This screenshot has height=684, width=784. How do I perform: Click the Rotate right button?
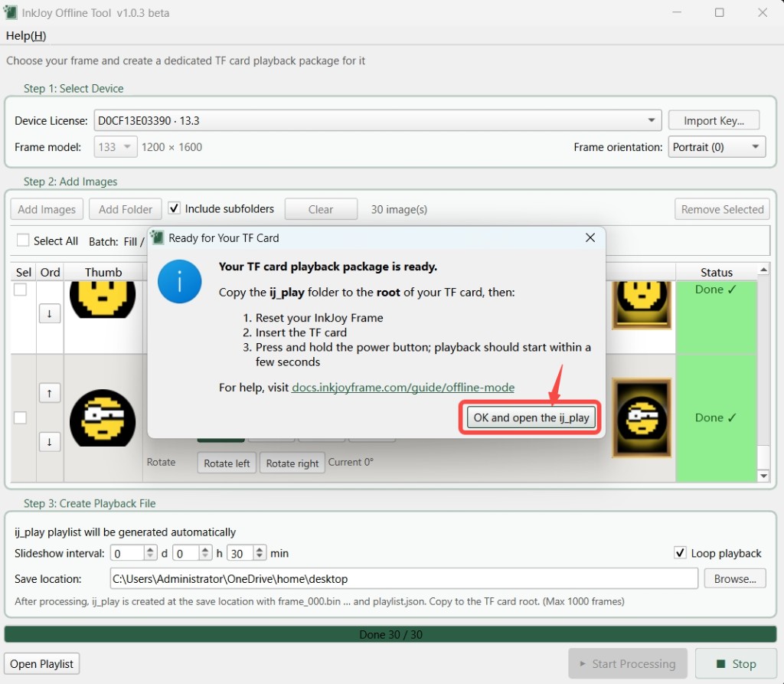click(x=292, y=463)
